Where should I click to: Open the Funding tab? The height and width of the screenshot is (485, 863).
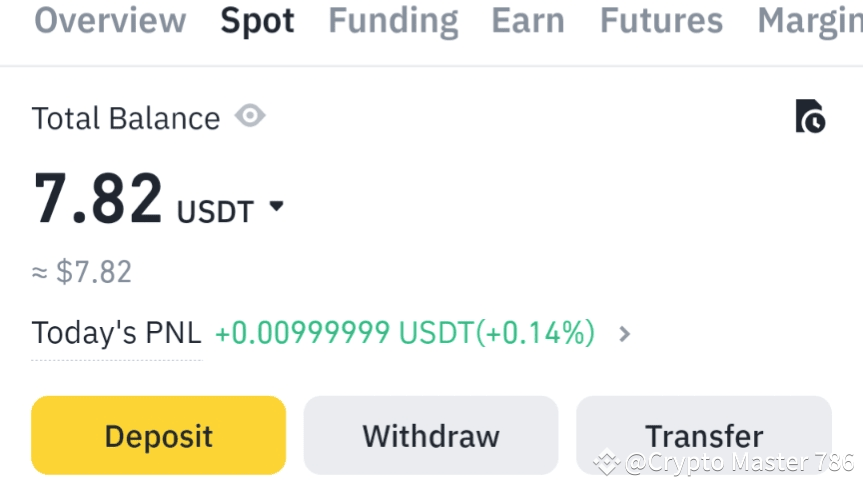[393, 22]
